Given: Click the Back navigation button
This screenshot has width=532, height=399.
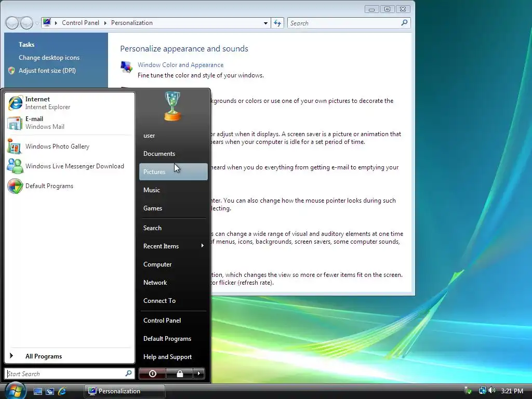Looking at the screenshot, I should point(12,23).
